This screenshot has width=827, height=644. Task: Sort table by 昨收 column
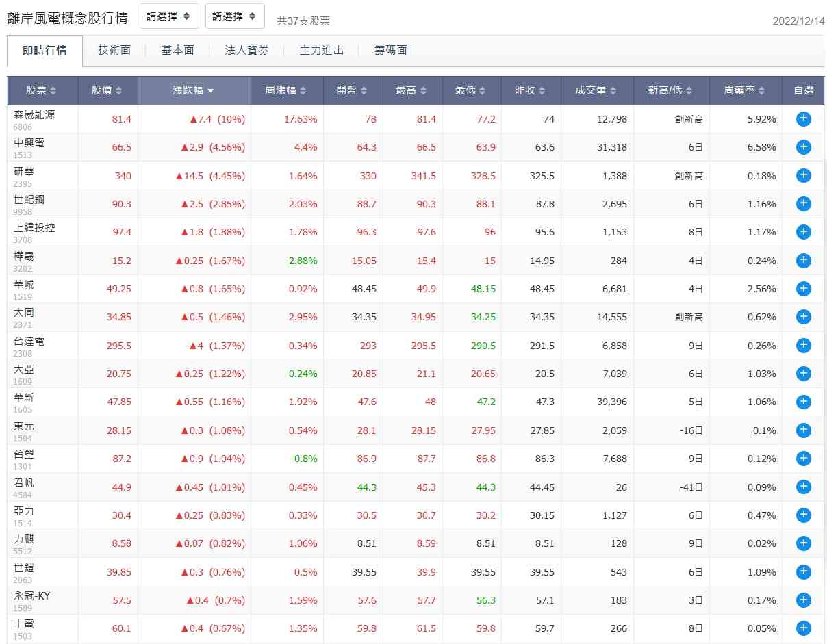click(x=531, y=90)
